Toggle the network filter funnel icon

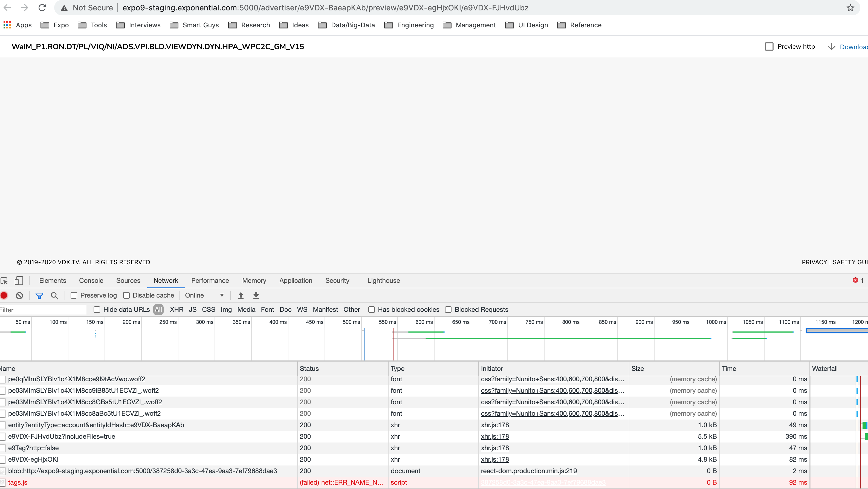39,295
